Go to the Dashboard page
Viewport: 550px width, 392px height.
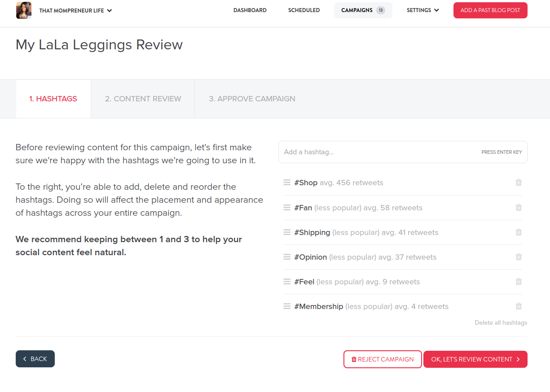[x=250, y=10]
